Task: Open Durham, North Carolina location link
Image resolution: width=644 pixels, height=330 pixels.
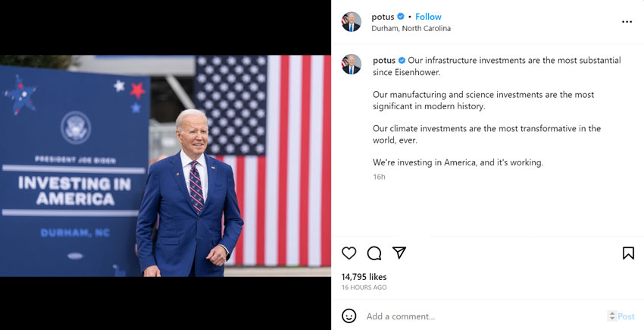Action: click(411, 29)
